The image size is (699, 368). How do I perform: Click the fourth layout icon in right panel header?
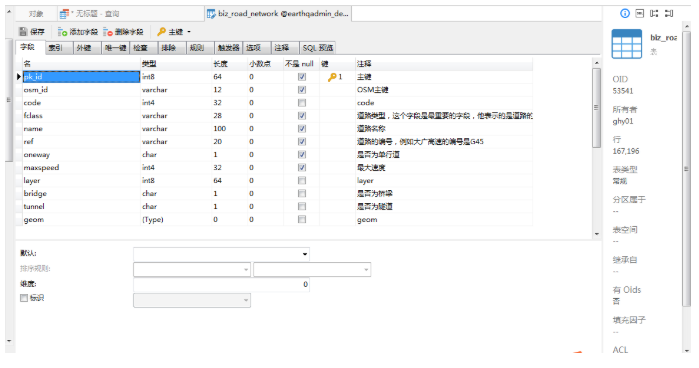[x=669, y=13]
